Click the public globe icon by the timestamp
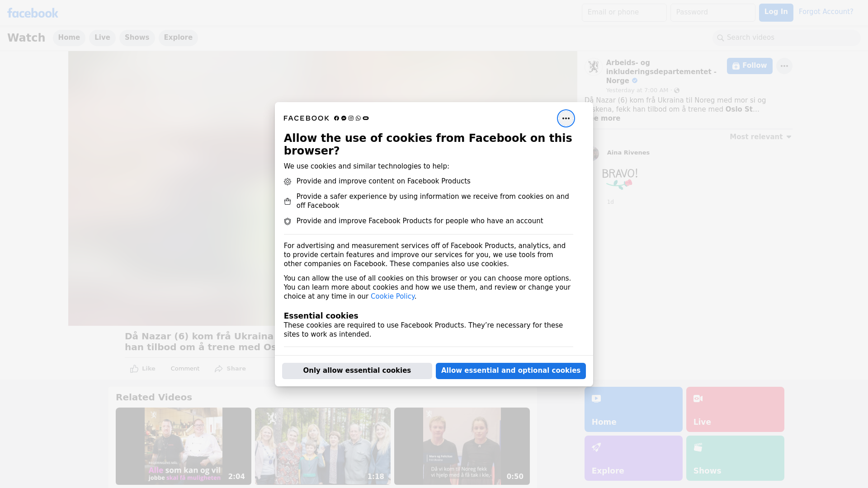Screen dimensions: 868x488 pos(677,90)
